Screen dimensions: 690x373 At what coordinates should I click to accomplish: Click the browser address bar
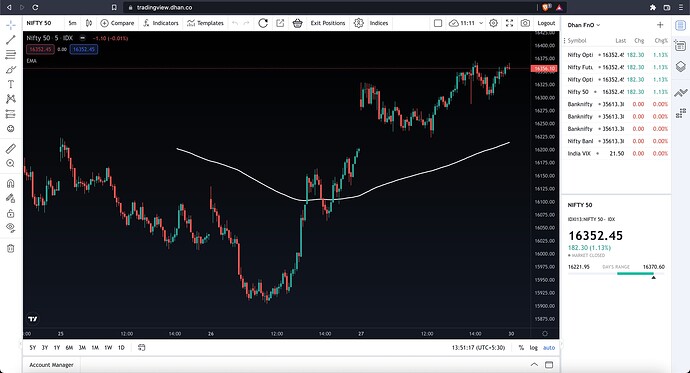330,7
